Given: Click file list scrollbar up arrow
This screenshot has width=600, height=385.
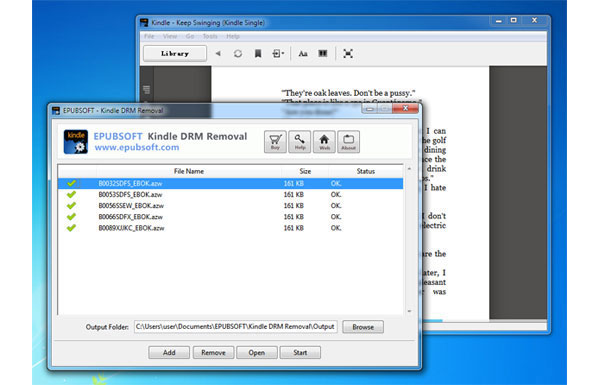Looking at the screenshot, I should [x=409, y=169].
